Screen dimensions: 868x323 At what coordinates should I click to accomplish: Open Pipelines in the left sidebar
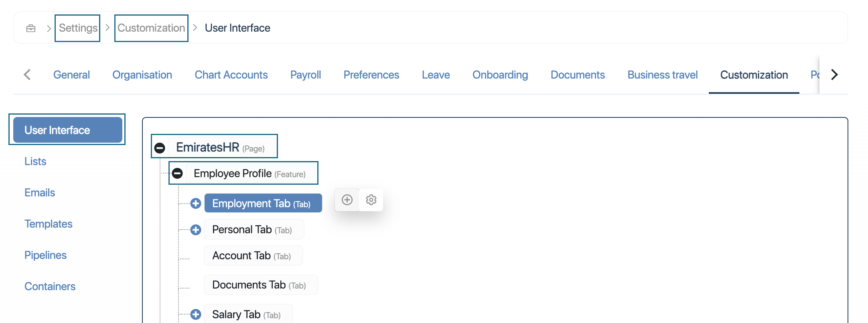click(x=45, y=255)
